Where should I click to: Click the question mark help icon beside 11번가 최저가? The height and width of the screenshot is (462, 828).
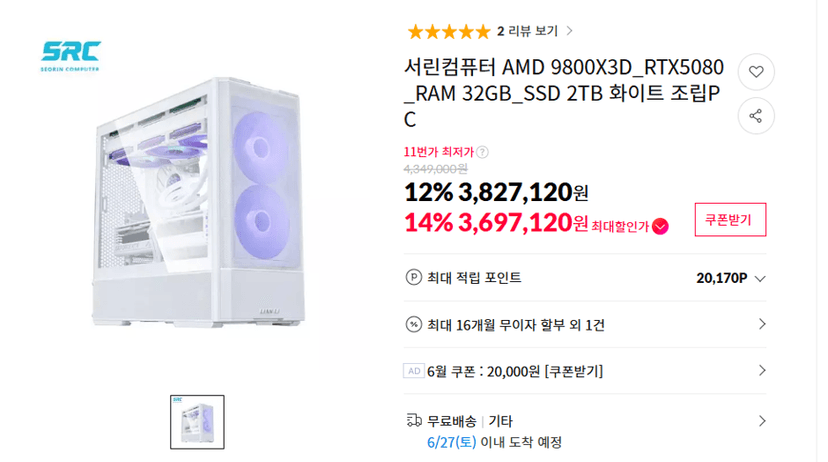pos(482,153)
